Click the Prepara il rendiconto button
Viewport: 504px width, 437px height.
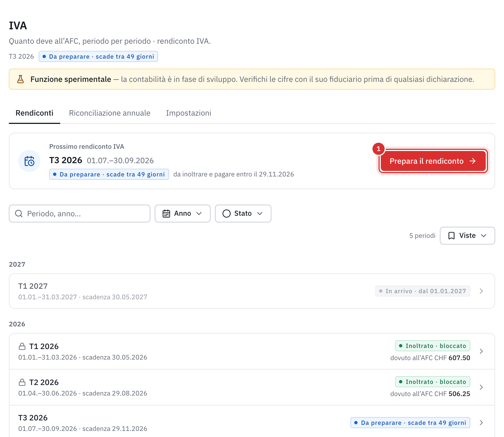point(433,161)
